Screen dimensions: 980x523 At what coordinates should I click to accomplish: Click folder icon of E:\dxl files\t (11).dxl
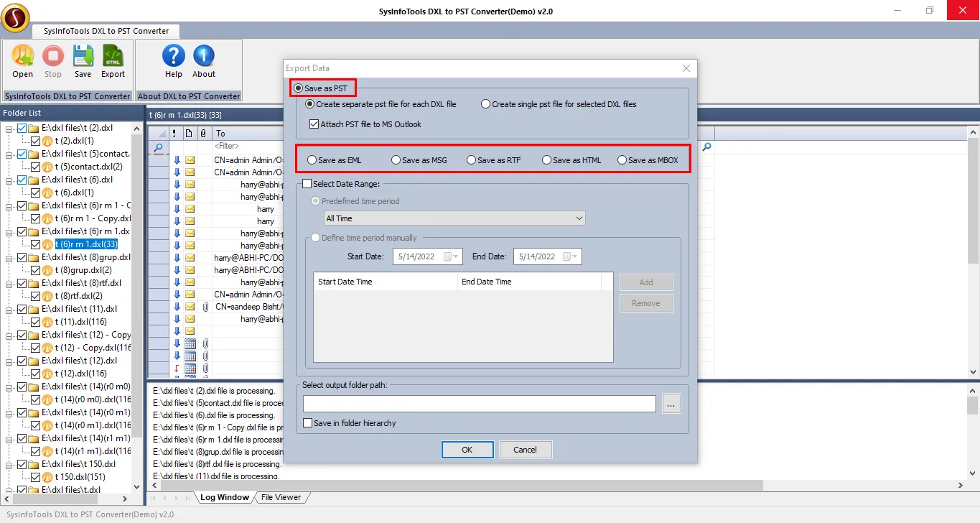pos(34,309)
